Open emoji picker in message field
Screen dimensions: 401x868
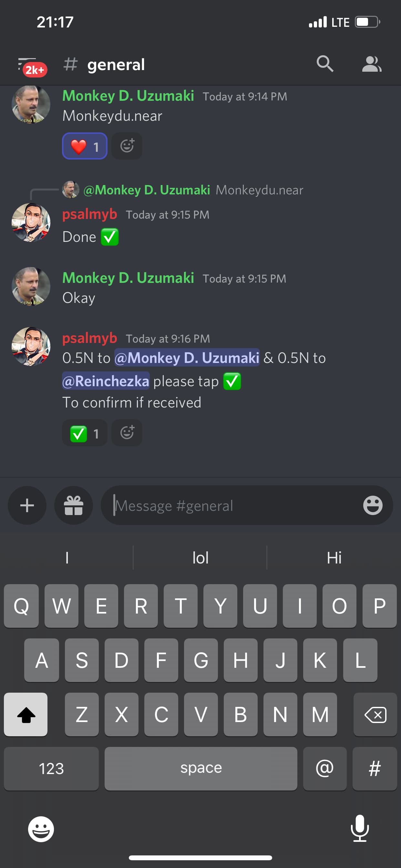(373, 505)
